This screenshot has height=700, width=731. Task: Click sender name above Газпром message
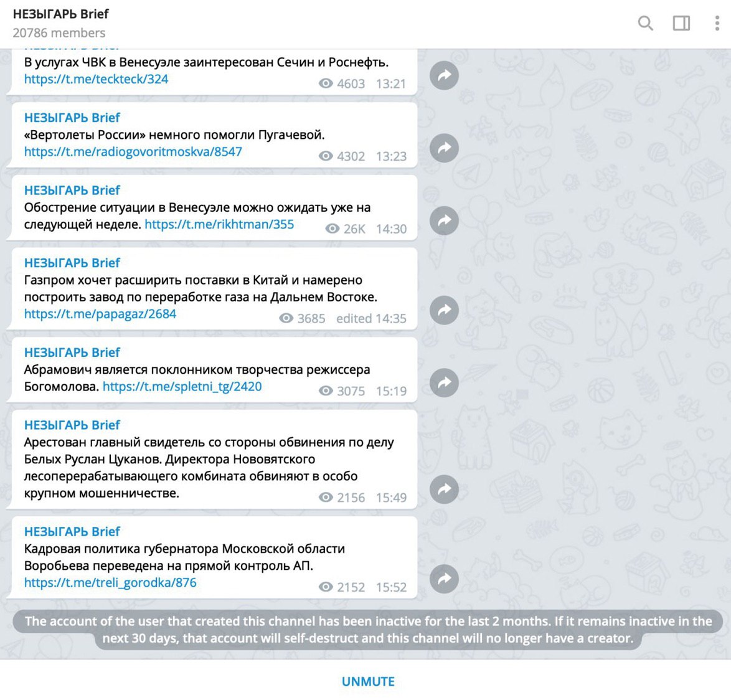point(72,263)
